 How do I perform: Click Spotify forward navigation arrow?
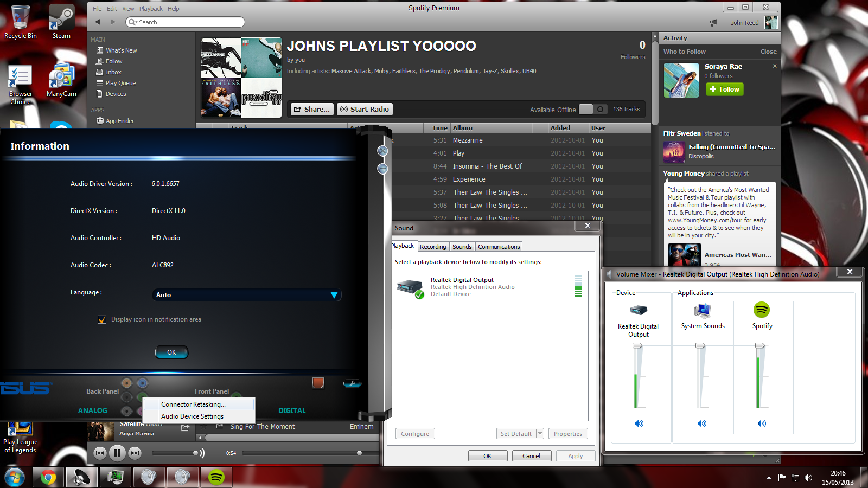pyautogui.click(x=113, y=22)
